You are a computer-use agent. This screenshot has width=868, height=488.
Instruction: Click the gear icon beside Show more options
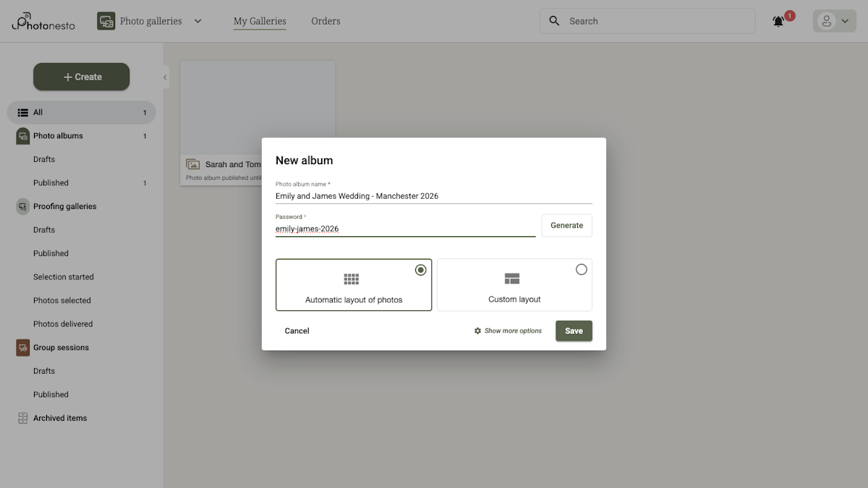(477, 330)
